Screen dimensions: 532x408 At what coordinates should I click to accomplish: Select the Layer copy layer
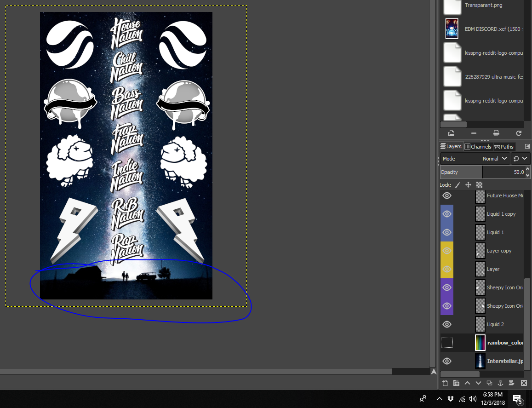[x=499, y=251]
